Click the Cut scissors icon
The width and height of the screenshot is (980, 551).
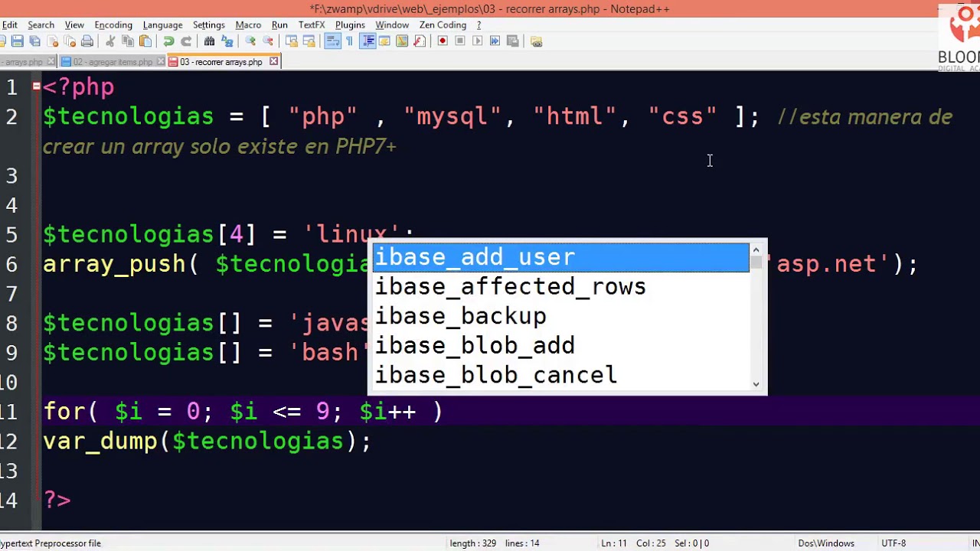(110, 41)
